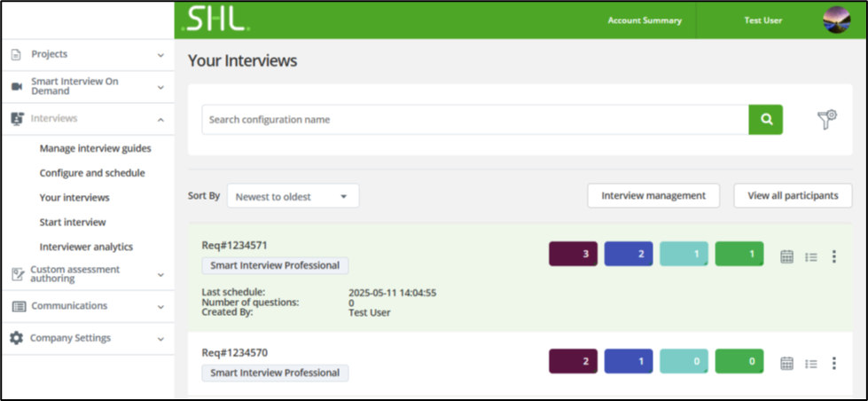Click the Interview management button
This screenshot has height=401, width=868.
[653, 196]
